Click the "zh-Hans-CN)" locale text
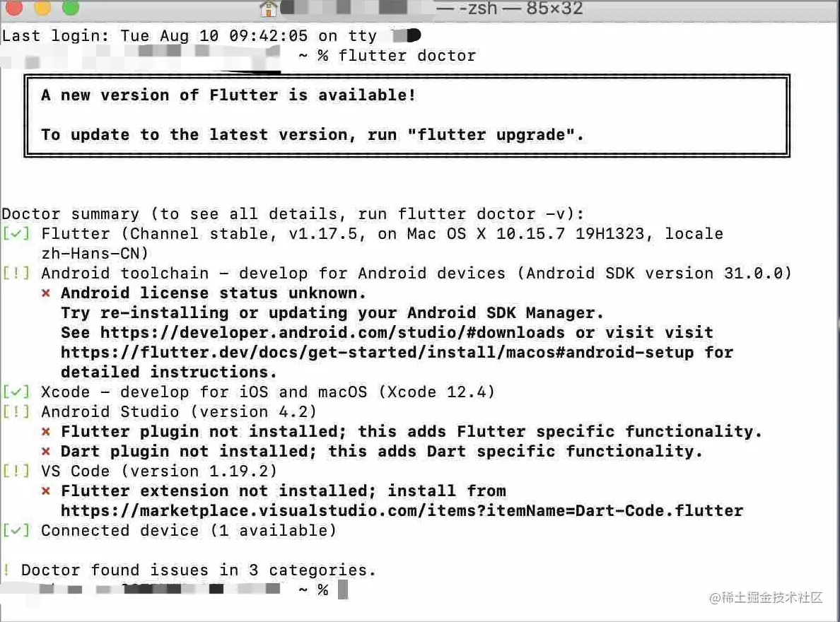The height and width of the screenshot is (622, 840). [95, 254]
